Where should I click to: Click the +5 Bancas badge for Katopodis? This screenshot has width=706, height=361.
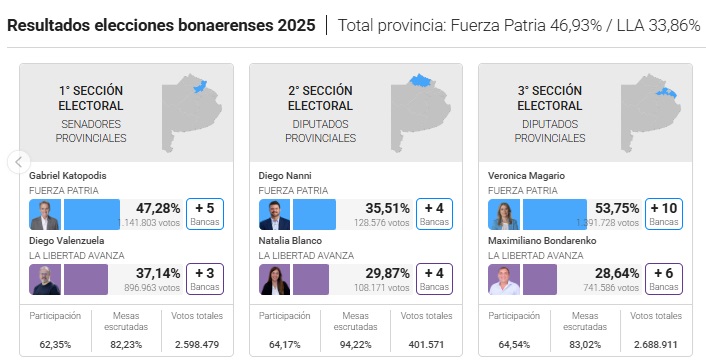click(x=205, y=214)
